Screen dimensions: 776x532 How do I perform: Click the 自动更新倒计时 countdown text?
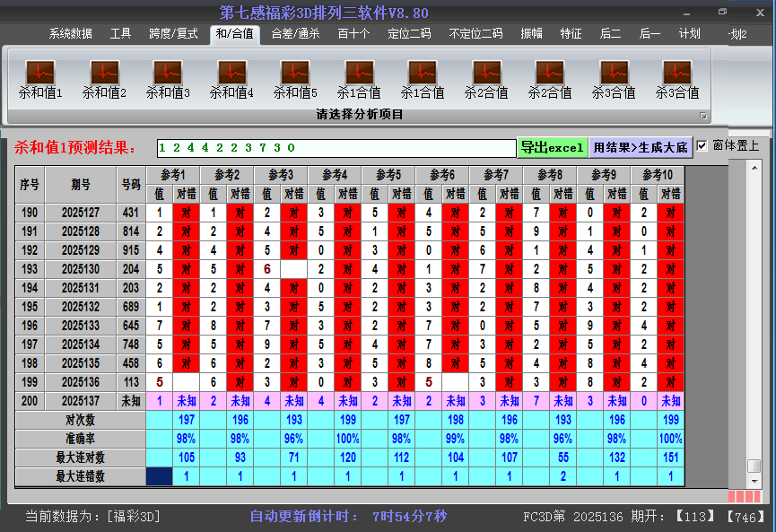pos(348,517)
